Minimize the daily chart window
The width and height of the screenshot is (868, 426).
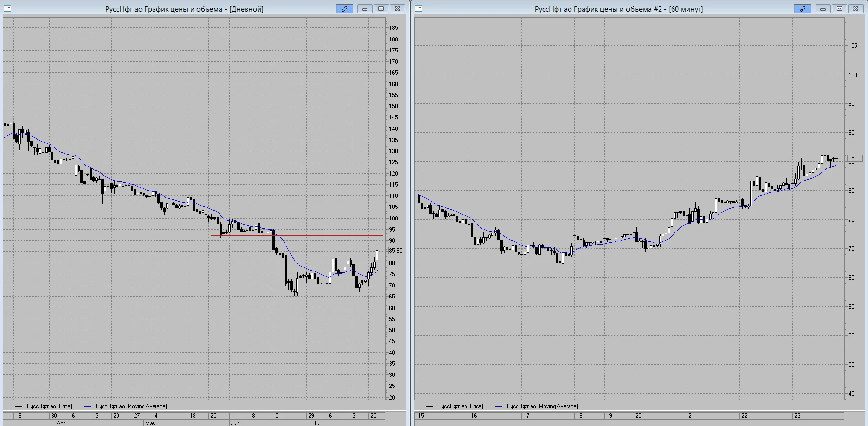[x=364, y=9]
